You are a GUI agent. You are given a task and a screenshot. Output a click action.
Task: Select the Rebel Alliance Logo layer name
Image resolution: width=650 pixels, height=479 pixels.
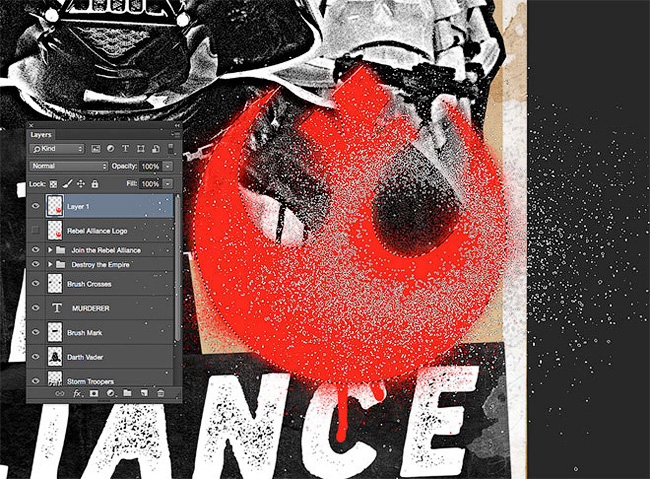pos(97,231)
